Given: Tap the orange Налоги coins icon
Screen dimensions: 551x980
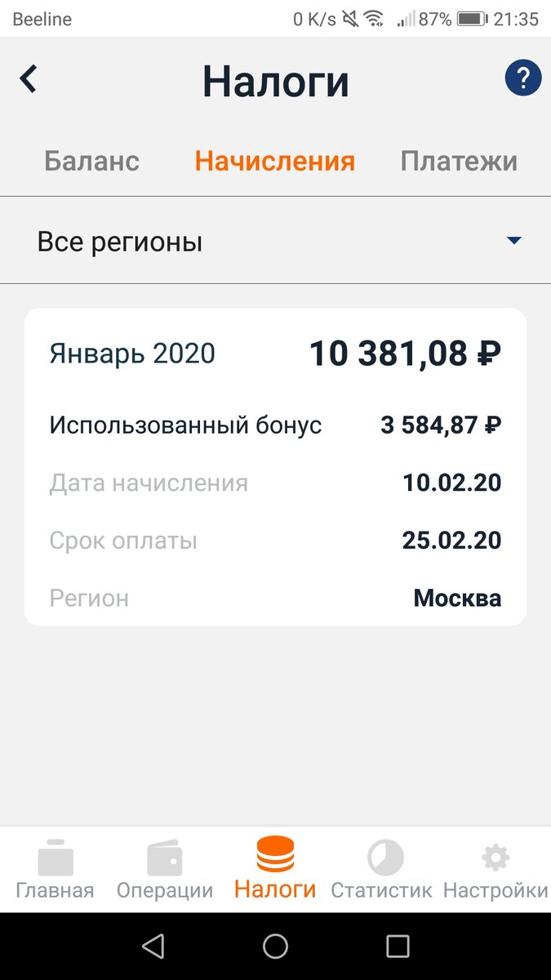Looking at the screenshot, I should coord(275,853).
